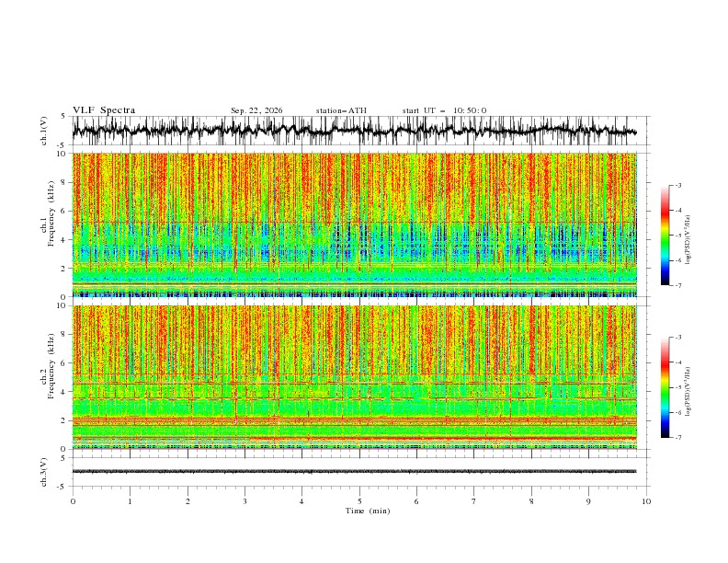Image resolution: width=728 pixels, height=563 pixels.
Task: Click the 9 minute tick label on time axis
Action: tap(588, 501)
